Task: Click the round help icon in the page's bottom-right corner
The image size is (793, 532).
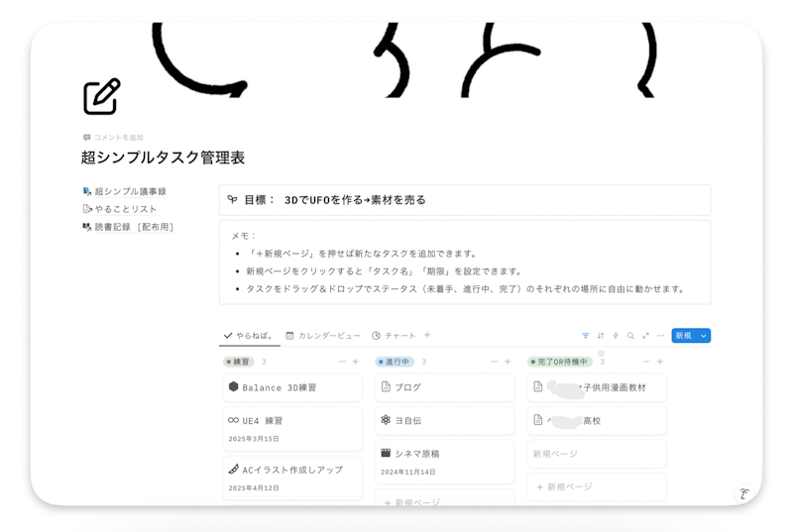Action: point(744,493)
